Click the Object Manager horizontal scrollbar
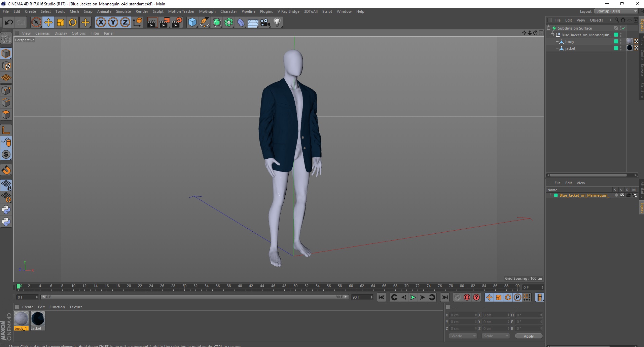This screenshot has width=644, height=347. [x=588, y=175]
